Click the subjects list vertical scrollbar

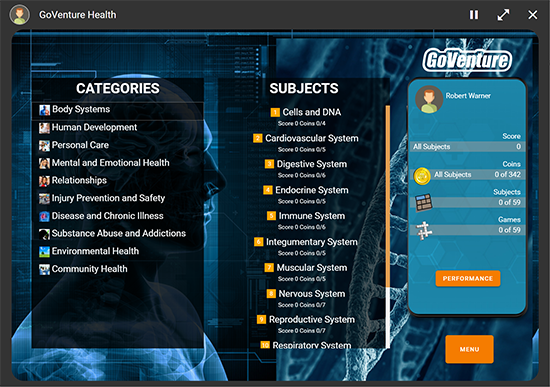point(388,227)
